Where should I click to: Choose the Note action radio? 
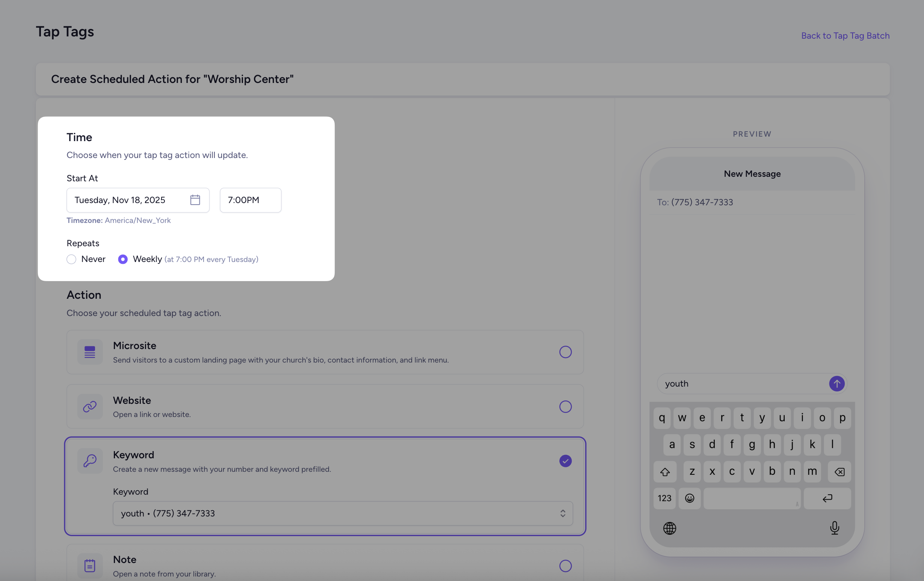pyautogui.click(x=565, y=566)
